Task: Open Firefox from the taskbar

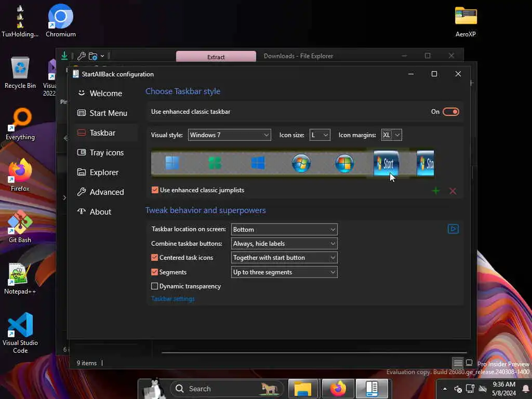Action: (338, 389)
